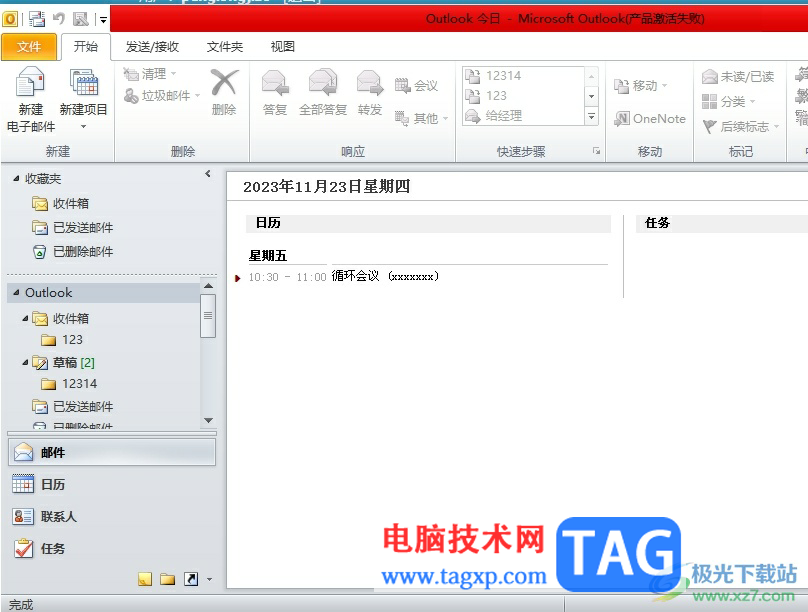Image resolution: width=808 pixels, height=612 pixels.
Task: Expand the quick steps gallery list
Action: click(x=592, y=116)
